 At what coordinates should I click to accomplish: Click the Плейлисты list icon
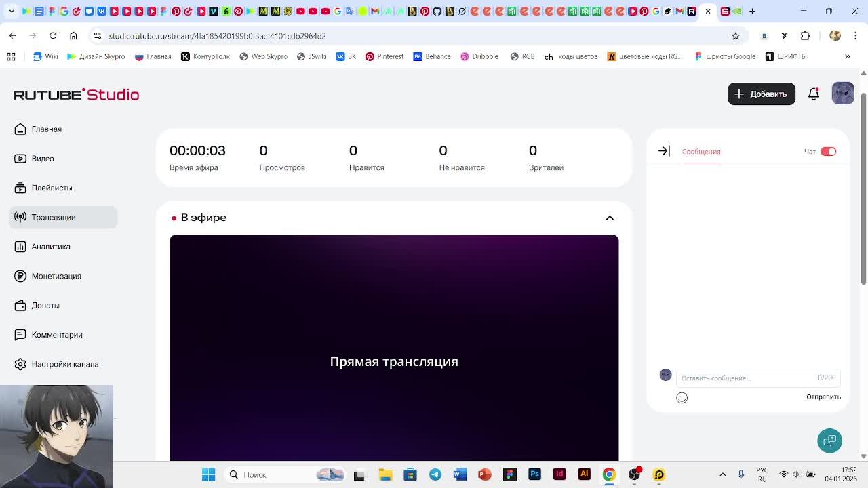(20, 188)
